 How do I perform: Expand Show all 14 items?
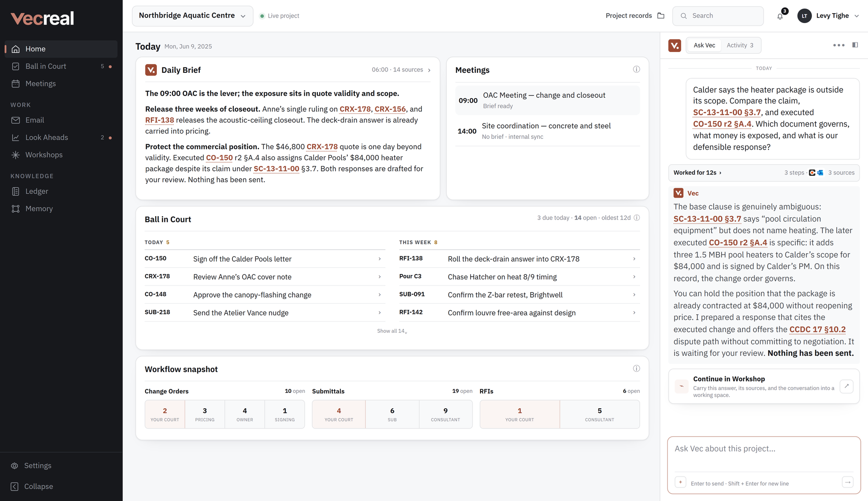click(392, 331)
